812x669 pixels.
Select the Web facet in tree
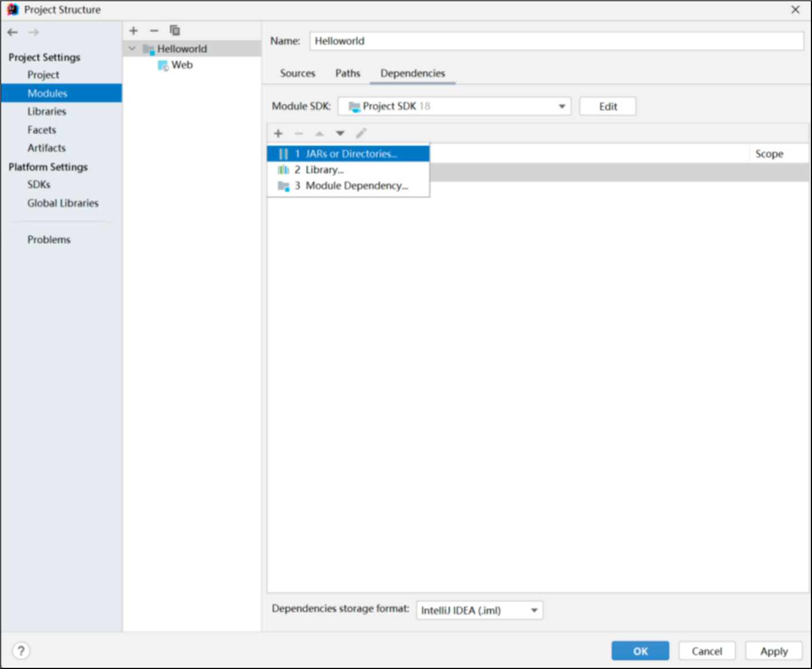[x=182, y=65]
